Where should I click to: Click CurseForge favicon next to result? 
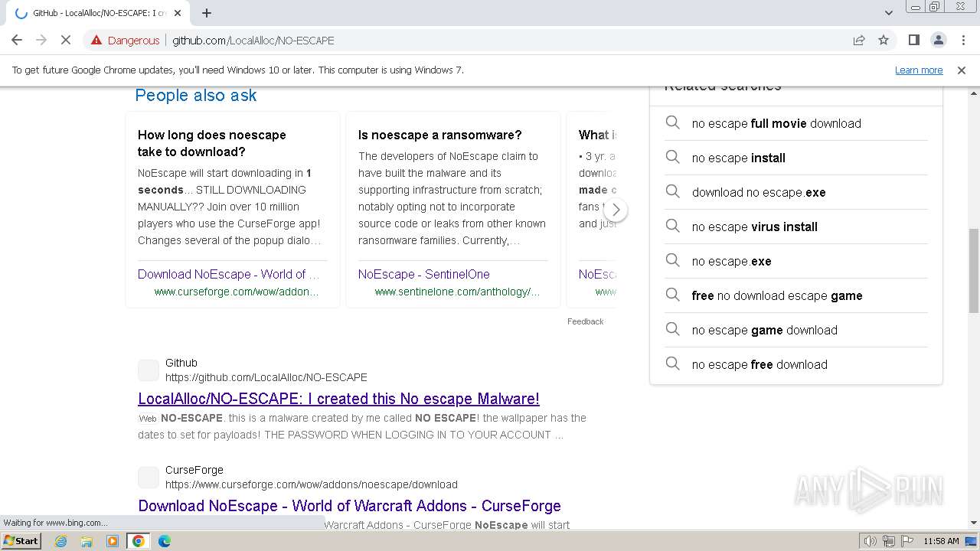pyautogui.click(x=149, y=478)
